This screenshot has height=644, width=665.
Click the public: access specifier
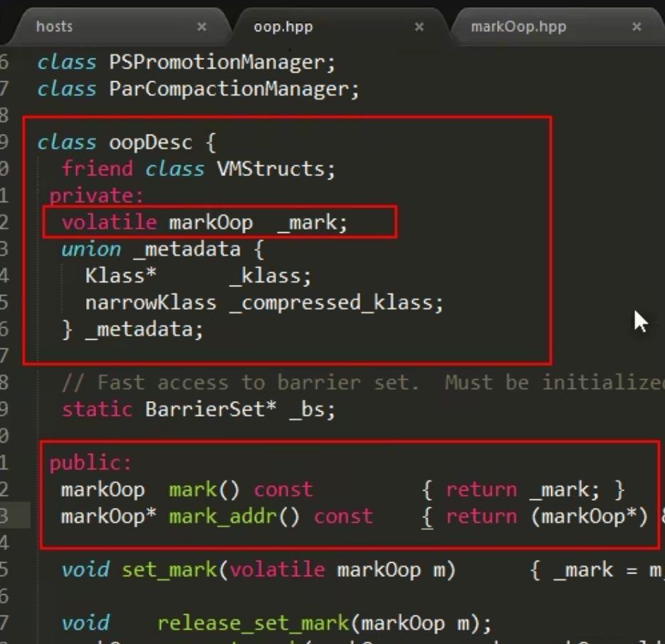(x=90, y=463)
